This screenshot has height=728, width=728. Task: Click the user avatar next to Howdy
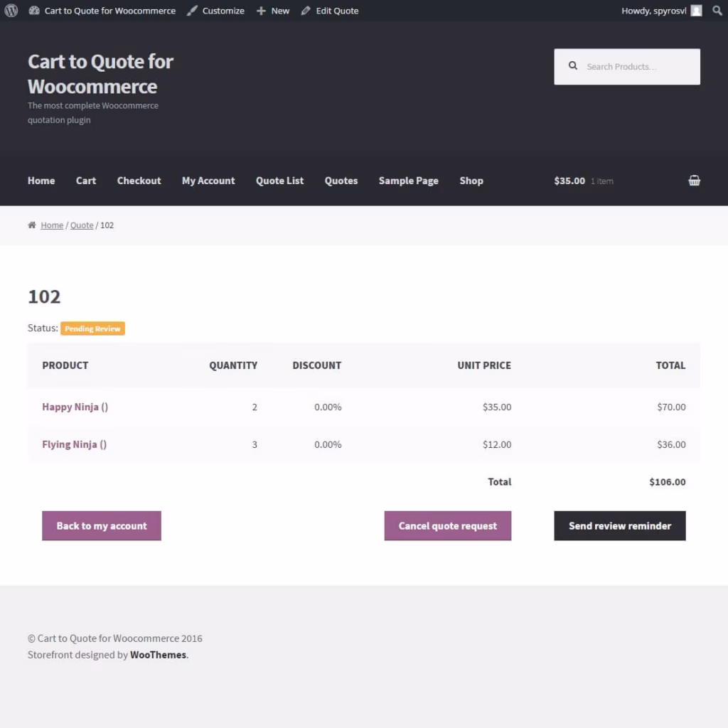[696, 10]
